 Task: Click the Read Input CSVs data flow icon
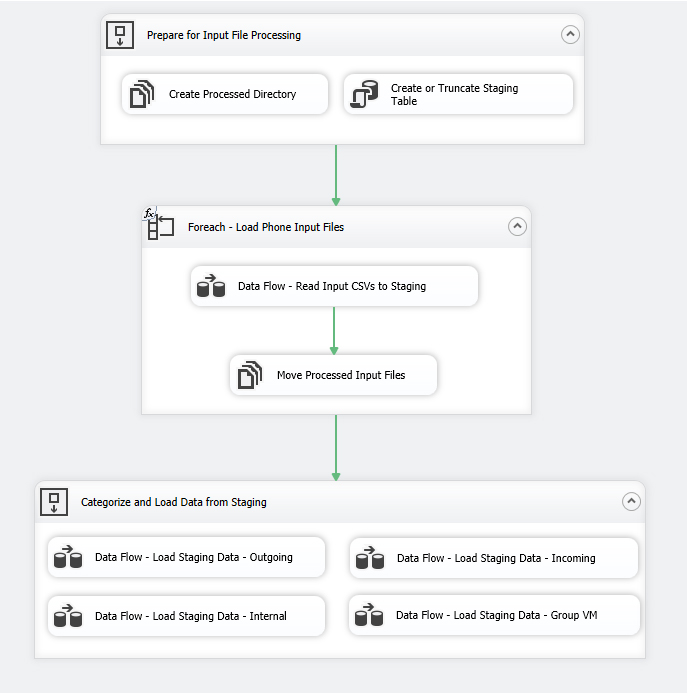[210, 287]
